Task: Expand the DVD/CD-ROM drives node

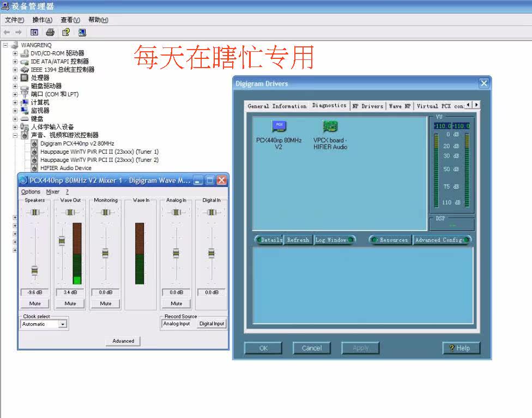Action: (15, 53)
